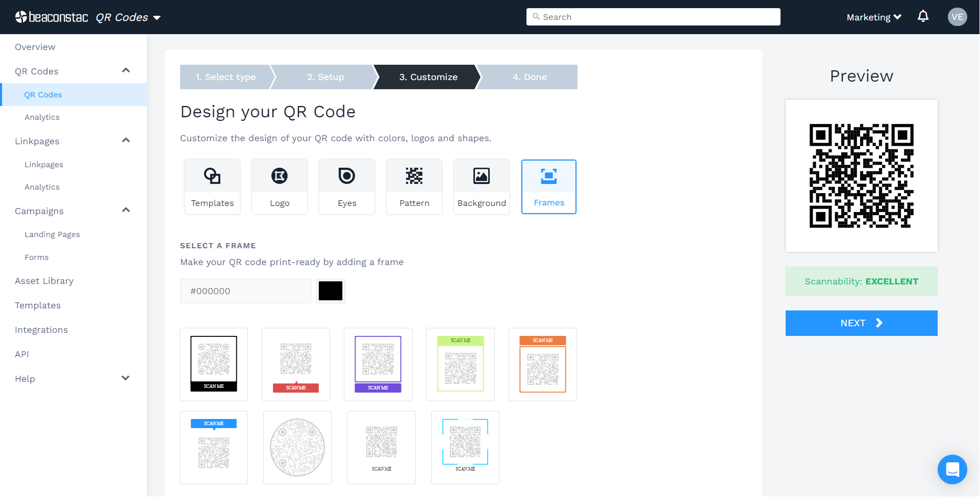Click the NEXT button

coord(861,323)
